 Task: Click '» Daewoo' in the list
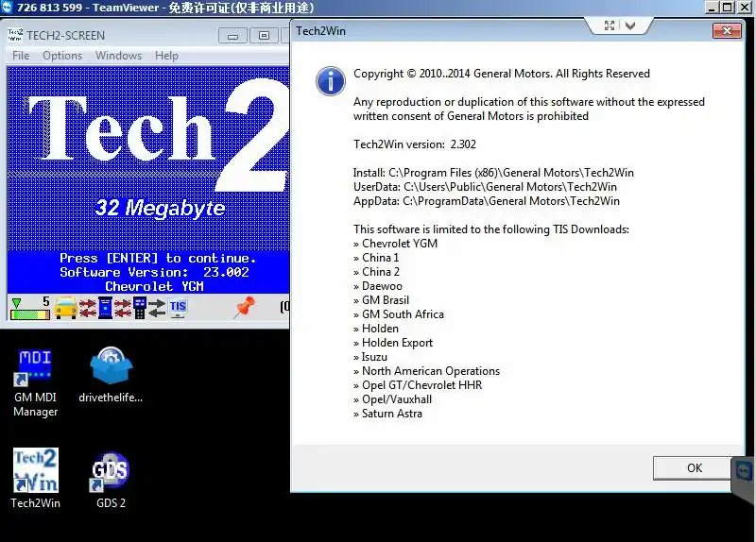pos(378,286)
